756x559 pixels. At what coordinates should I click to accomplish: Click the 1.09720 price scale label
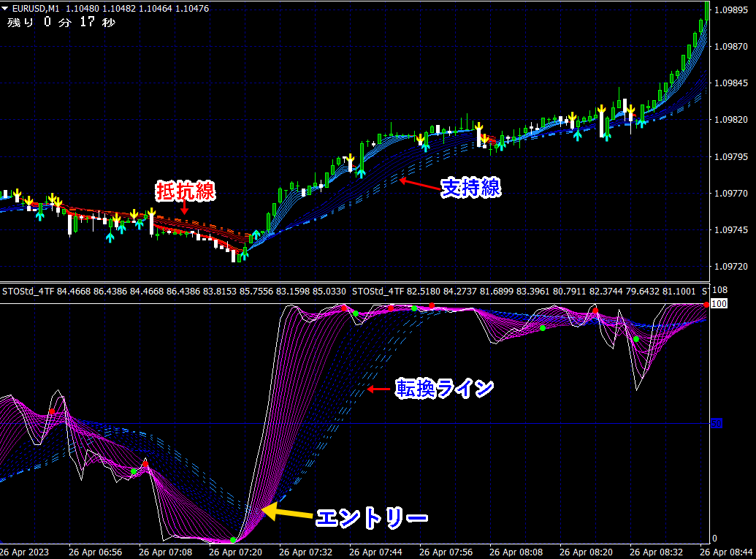point(731,267)
